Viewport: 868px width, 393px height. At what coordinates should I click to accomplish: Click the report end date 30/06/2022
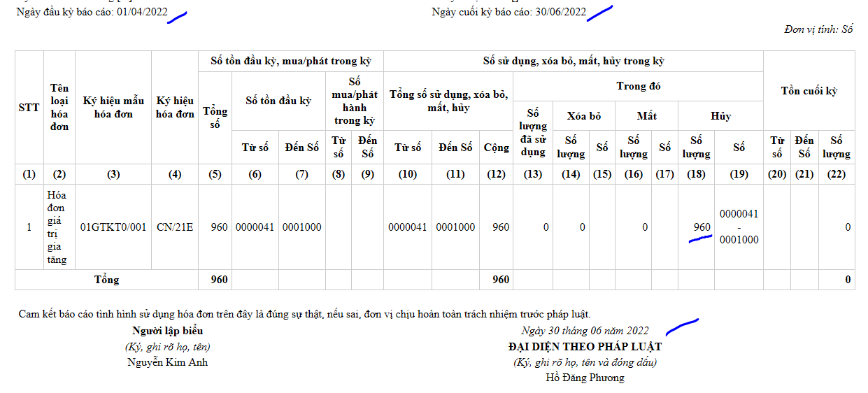coord(560,12)
